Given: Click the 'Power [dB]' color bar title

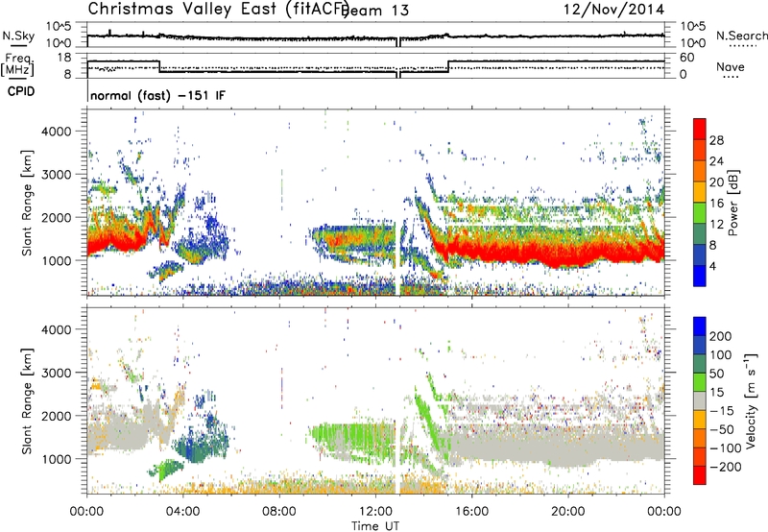Looking at the screenshot, I should coord(732,203).
